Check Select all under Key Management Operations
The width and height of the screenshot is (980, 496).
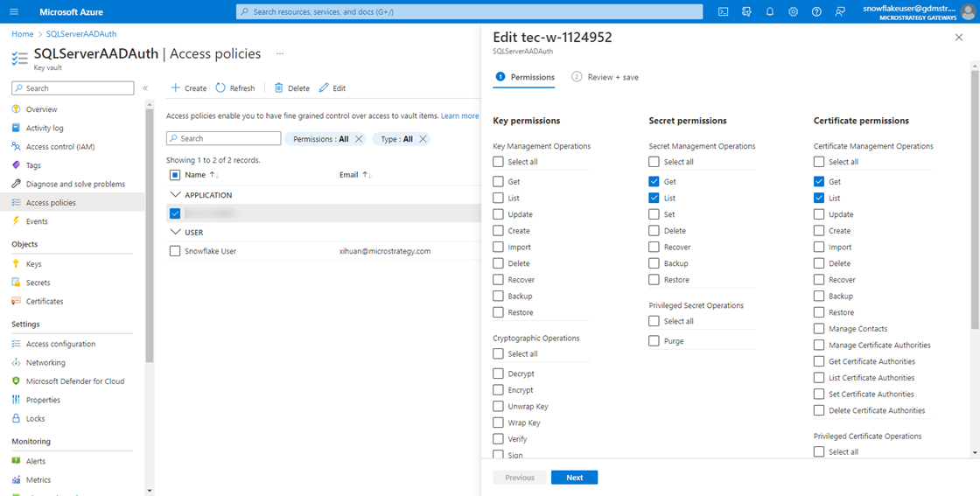499,162
